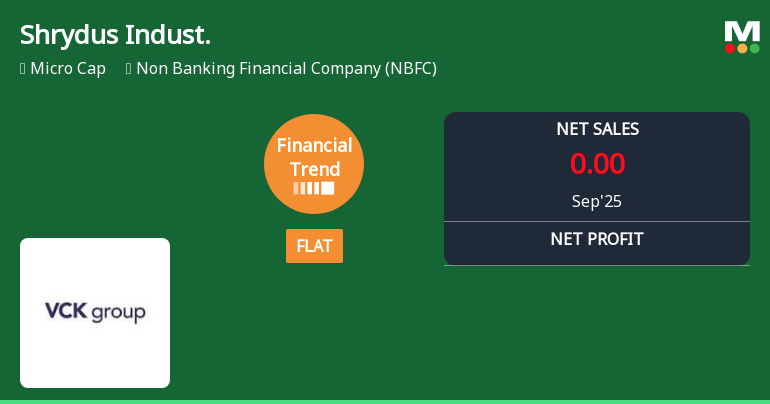Click the icon before Micro Cap
The height and width of the screenshot is (404, 770).
coord(23,69)
